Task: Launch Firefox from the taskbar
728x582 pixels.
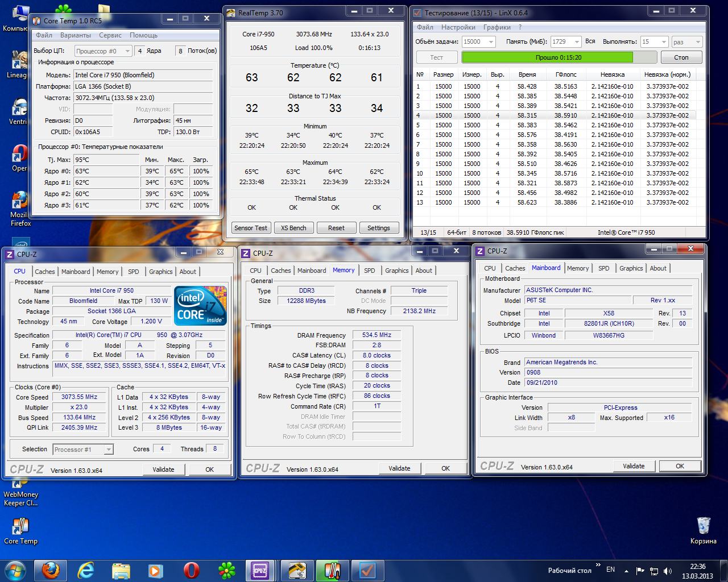Action: tap(51, 570)
